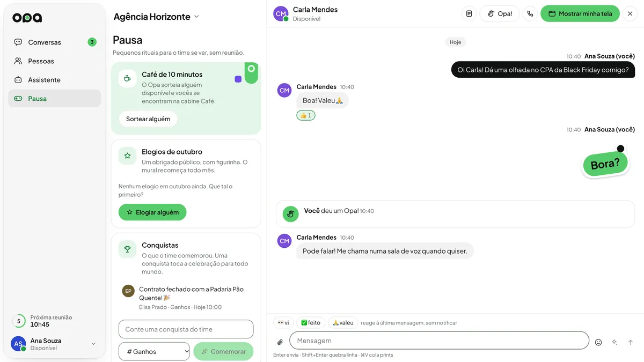Click the Boa! Valeu message bubble

click(323, 100)
